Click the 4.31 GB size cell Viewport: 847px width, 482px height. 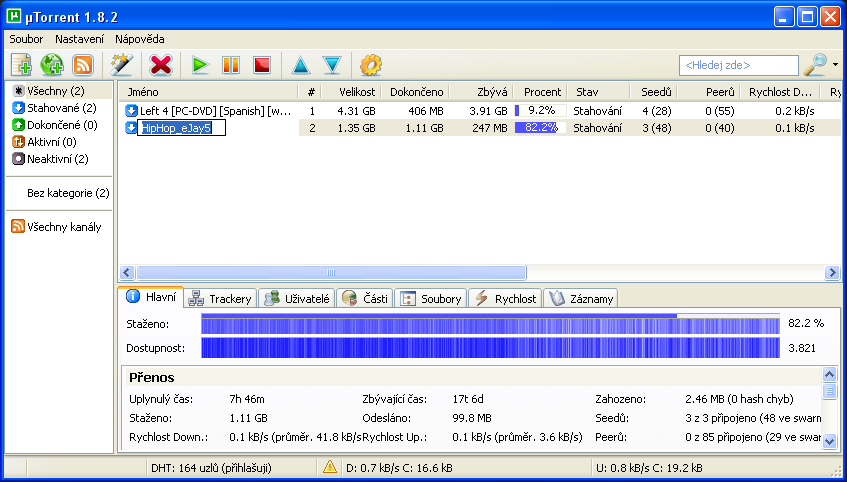356,111
